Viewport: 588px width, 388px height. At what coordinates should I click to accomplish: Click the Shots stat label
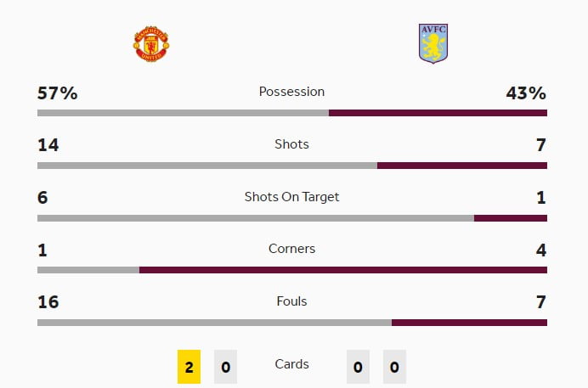tap(291, 144)
